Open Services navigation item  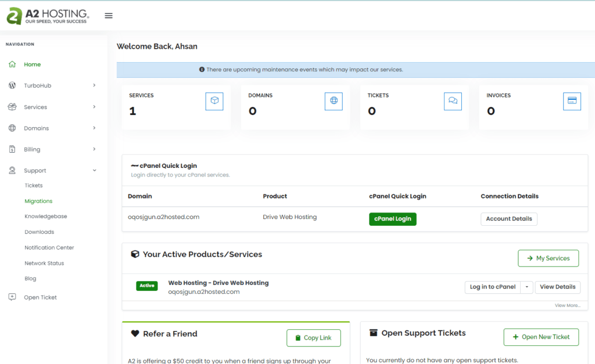(x=35, y=107)
